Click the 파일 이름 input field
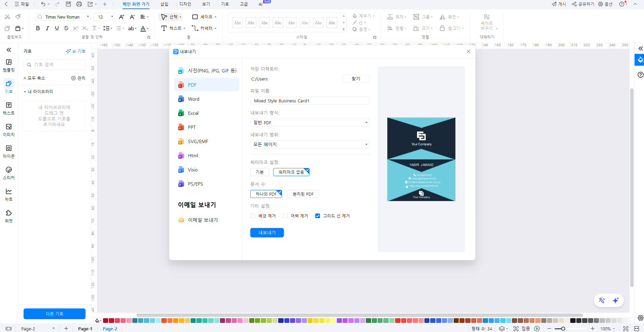The height and width of the screenshot is (332, 644). [310, 101]
